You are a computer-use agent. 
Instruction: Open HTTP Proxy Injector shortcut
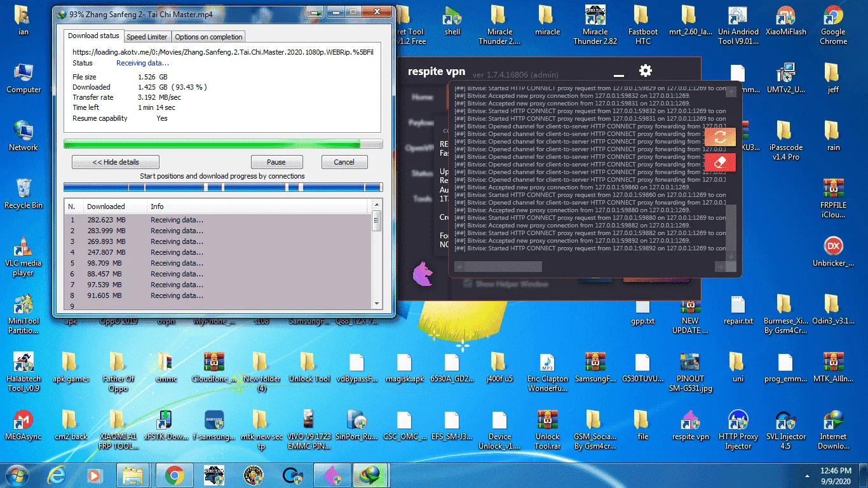pos(738,430)
